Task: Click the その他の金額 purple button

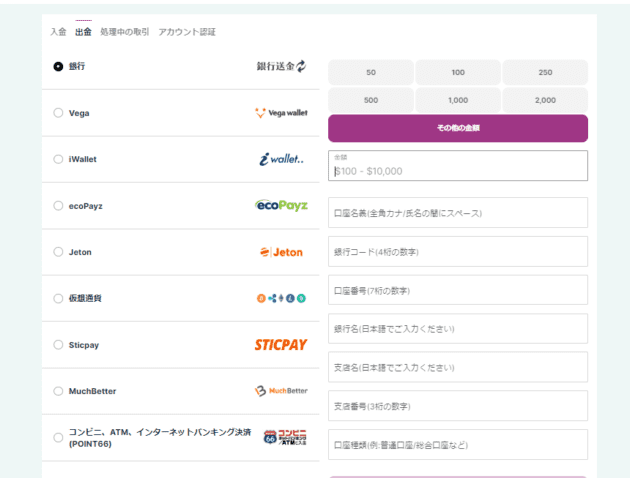Action: tap(457, 128)
